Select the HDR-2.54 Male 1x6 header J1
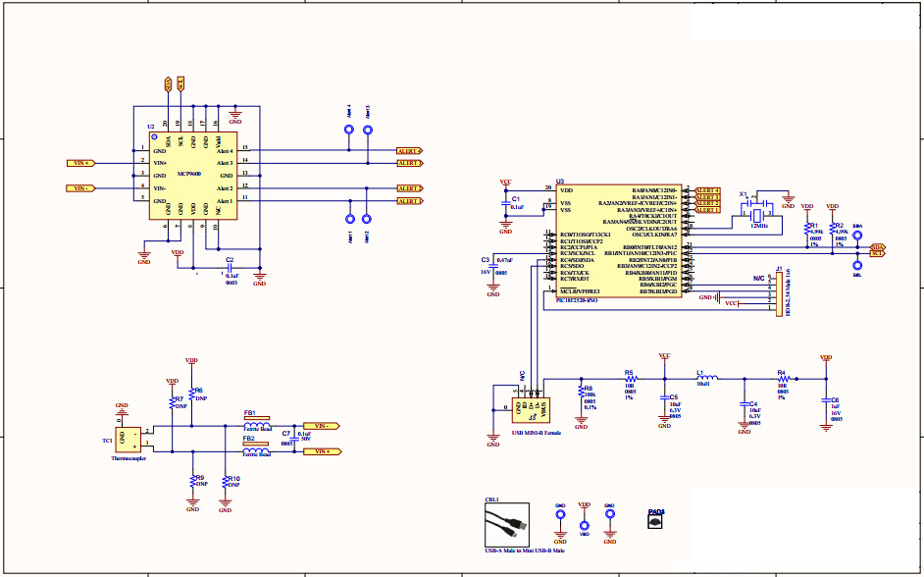The image size is (924, 577). (781, 294)
